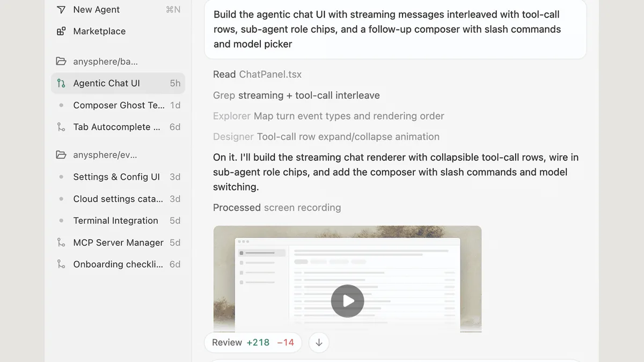The width and height of the screenshot is (644, 362).
Task: Click the status dot beside Settings & Config UI
Action: click(61, 177)
